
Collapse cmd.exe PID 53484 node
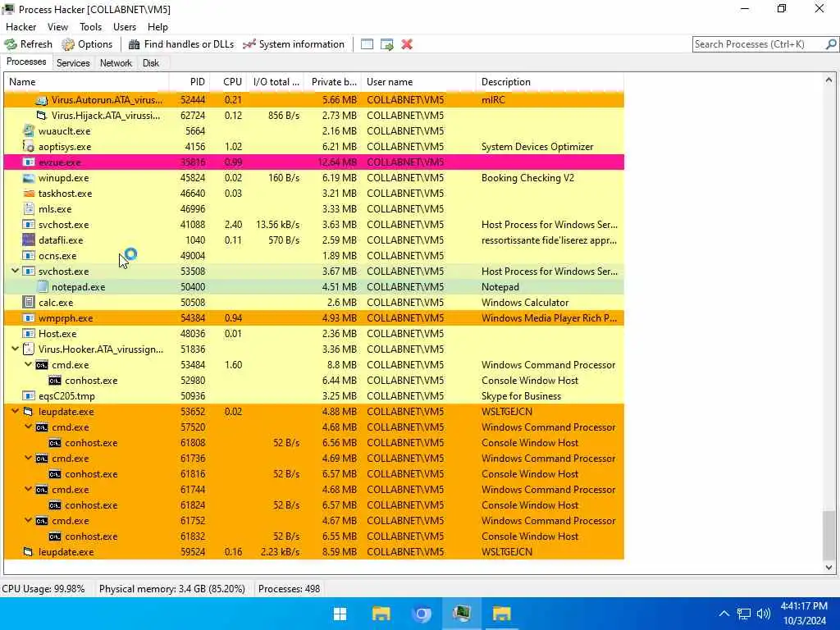tap(28, 364)
